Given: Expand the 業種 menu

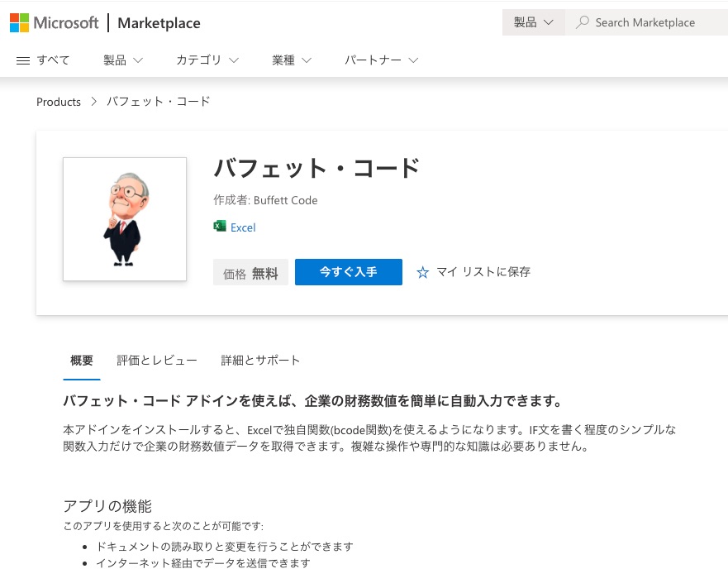Looking at the screenshot, I should [292, 60].
